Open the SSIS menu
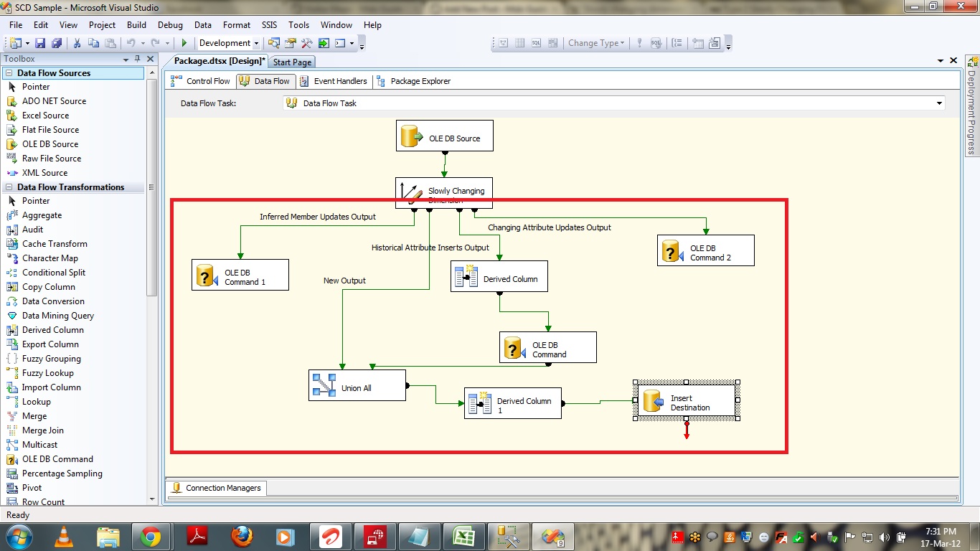This screenshot has height=551, width=980. [x=269, y=25]
